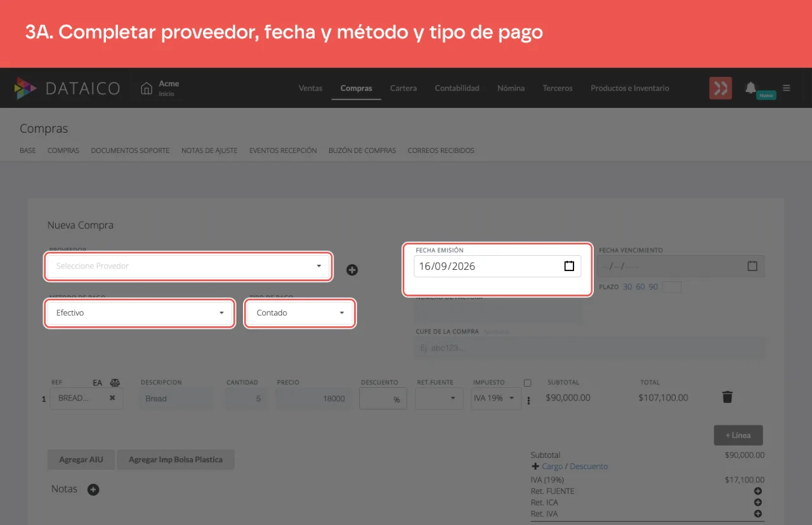Open the notifications bell
This screenshot has width=812, height=525.
751,88
